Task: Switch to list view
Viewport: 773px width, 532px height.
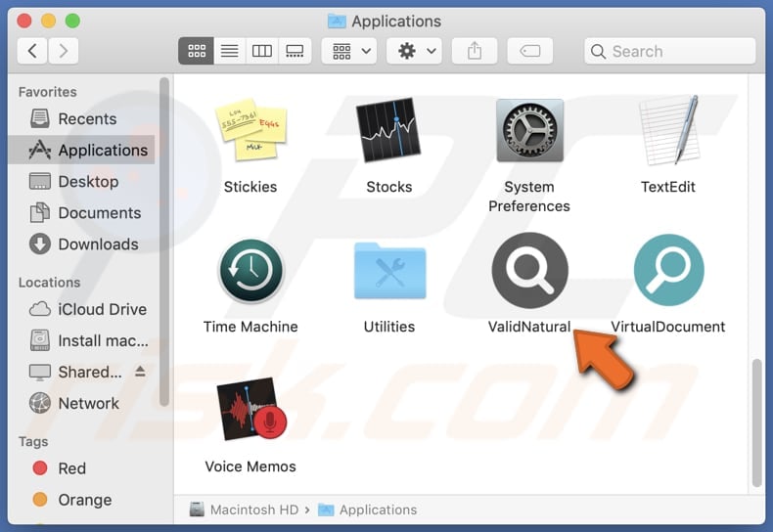Action: (229, 51)
